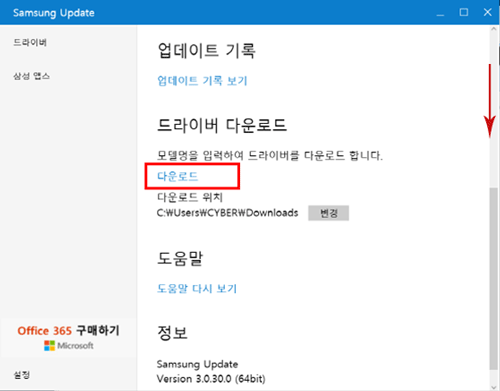This screenshot has height=391, width=500.
Task: Open the 도움말 다시 보기 link
Action: pyautogui.click(x=197, y=288)
